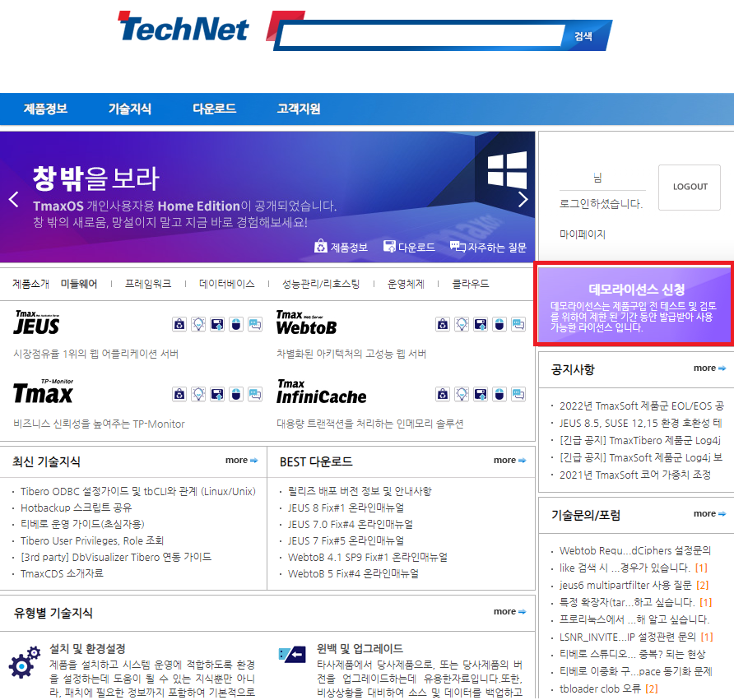The image size is (734, 700).
Task: Click the mouse icon in the WebtoB row
Action: 500,324
